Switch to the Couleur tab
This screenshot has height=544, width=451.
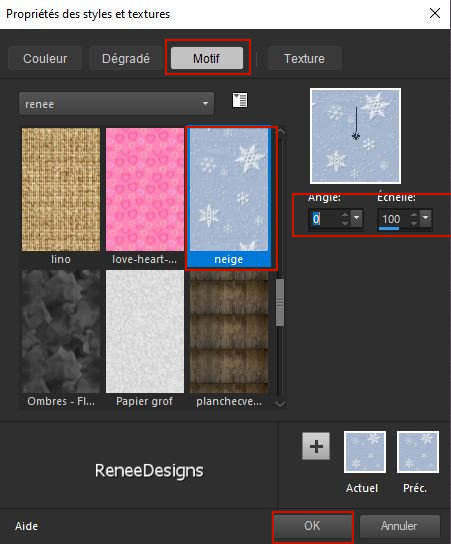45,58
